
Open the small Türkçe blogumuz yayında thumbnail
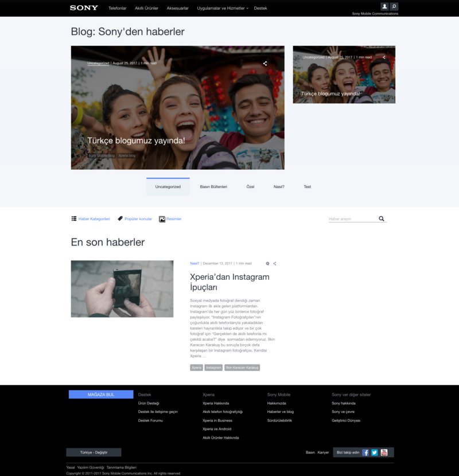(344, 75)
